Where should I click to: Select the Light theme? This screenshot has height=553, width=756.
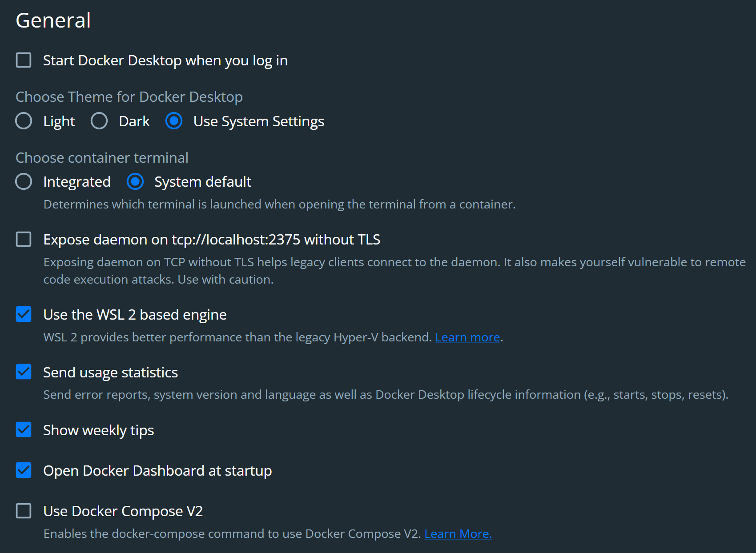point(24,121)
